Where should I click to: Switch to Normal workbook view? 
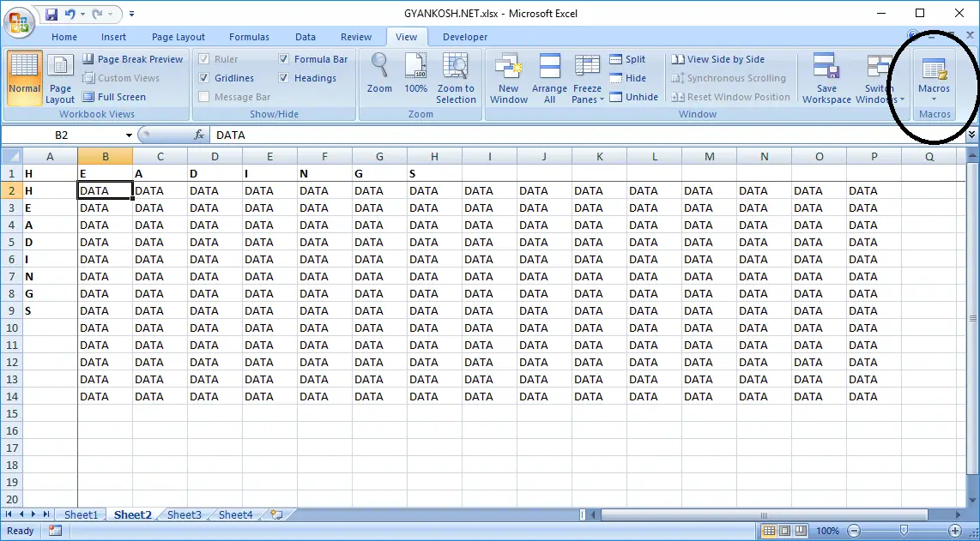point(24,78)
